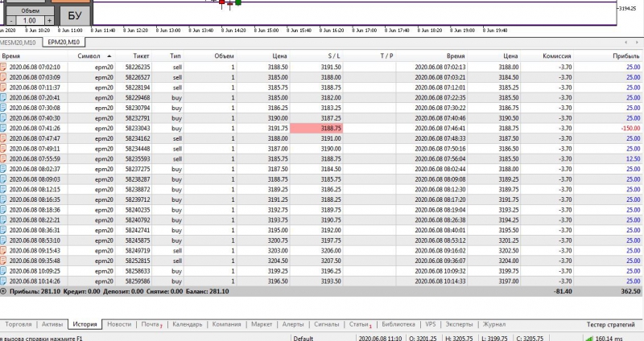Open the Журнал tab
Image resolution: width=644 pixels, height=341 pixels.
click(x=494, y=324)
